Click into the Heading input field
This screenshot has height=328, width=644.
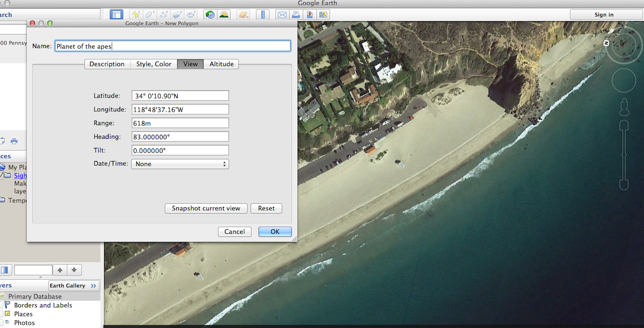(x=180, y=137)
